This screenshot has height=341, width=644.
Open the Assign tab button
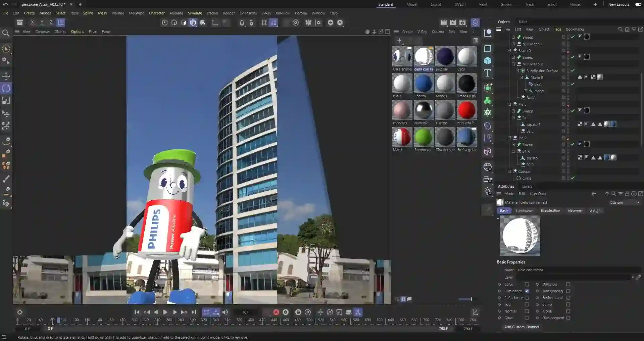tap(595, 211)
